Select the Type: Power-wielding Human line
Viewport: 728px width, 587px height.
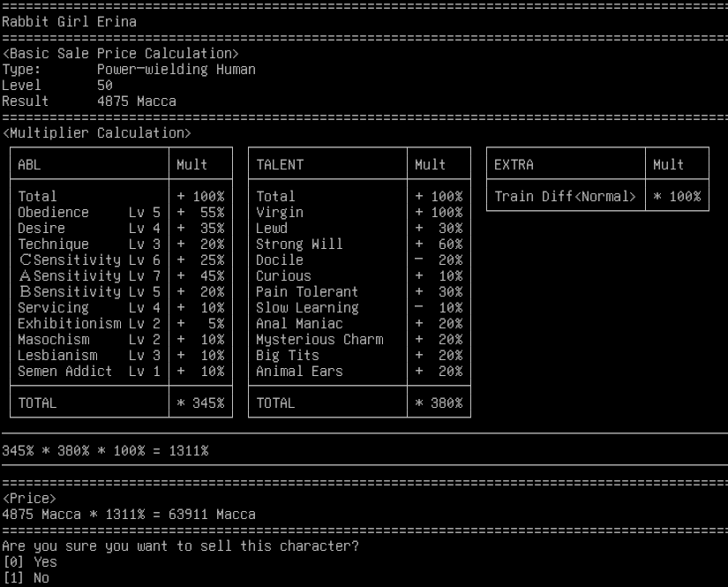129,70
